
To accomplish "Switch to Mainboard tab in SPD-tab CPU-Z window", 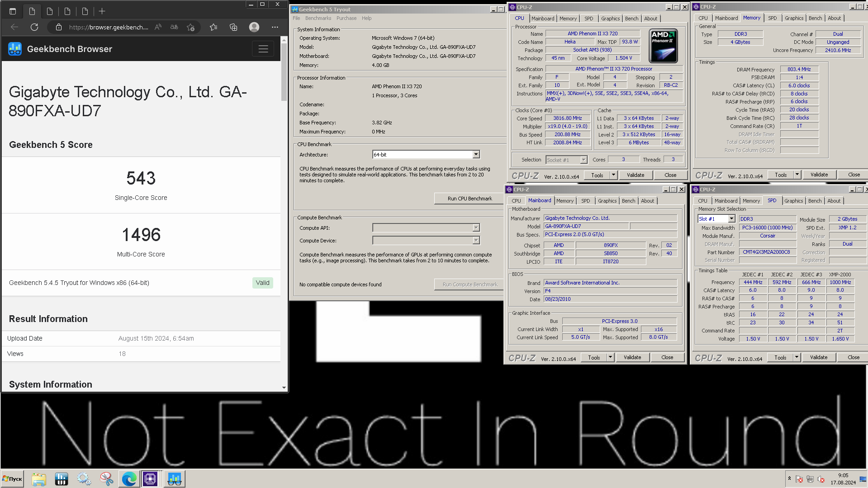I will tap(726, 201).
